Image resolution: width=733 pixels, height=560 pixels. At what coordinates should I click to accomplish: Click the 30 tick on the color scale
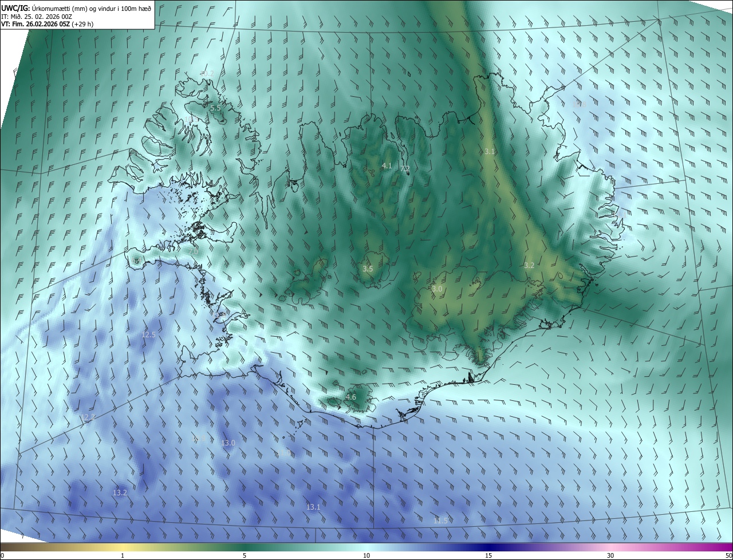(x=610, y=555)
